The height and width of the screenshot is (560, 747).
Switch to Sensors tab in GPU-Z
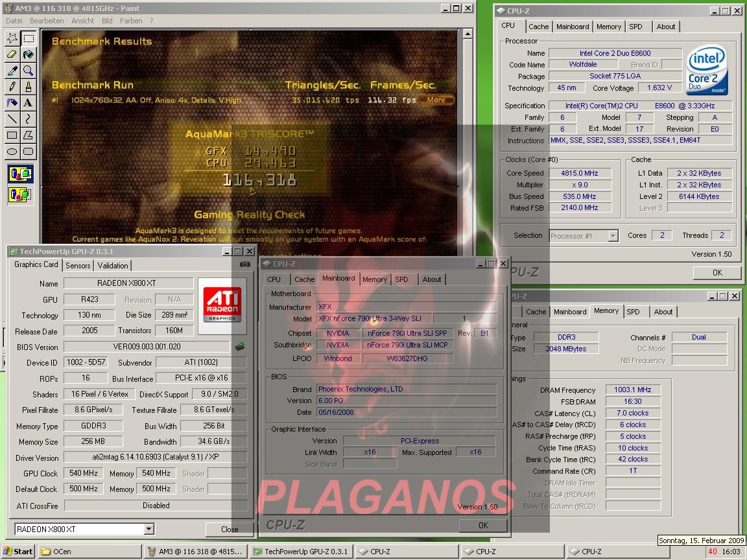pyautogui.click(x=78, y=266)
